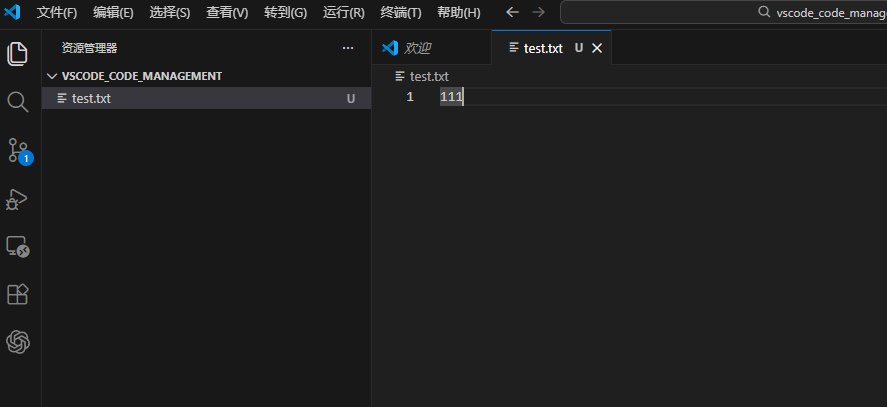This screenshot has width=887, height=407.
Task: Click the text 111 in the editor
Action: (x=451, y=97)
